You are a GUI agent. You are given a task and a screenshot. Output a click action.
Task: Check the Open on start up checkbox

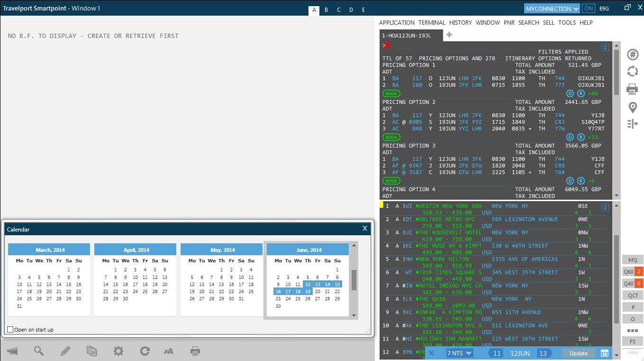10,330
